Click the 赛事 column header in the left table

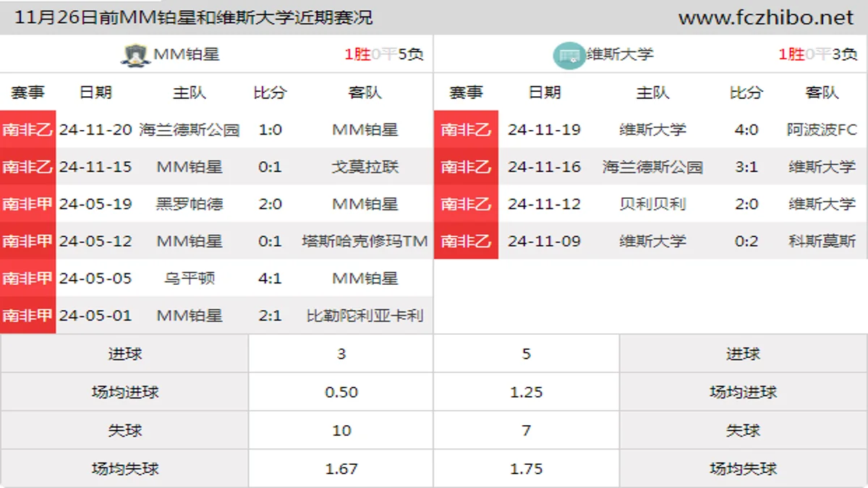(27, 93)
